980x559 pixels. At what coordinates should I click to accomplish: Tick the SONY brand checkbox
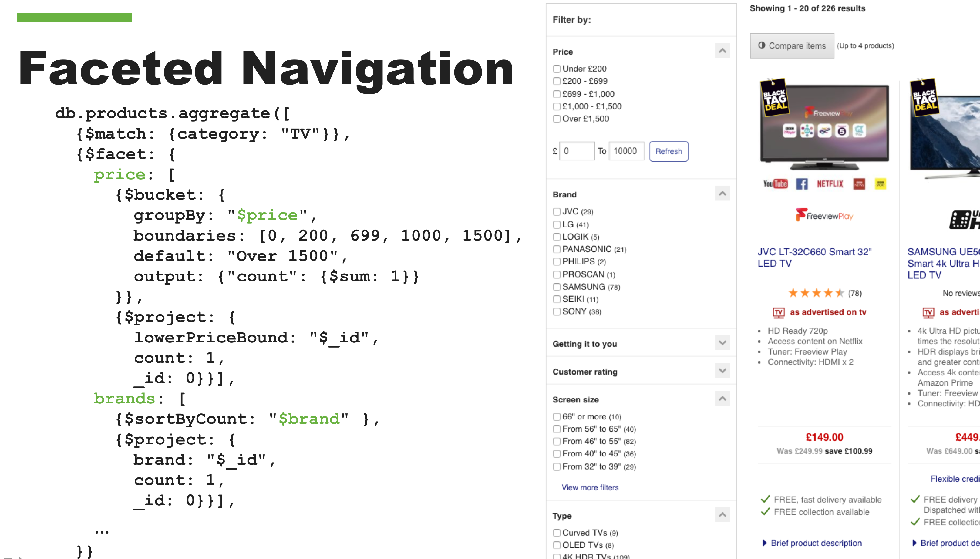click(x=557, y=311)
